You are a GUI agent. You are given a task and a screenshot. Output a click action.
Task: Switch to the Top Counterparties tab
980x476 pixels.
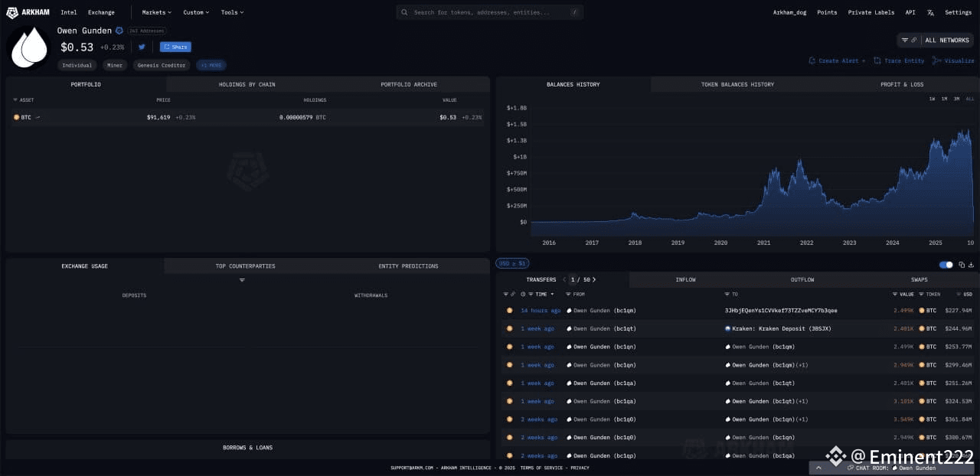click(245, 266)
